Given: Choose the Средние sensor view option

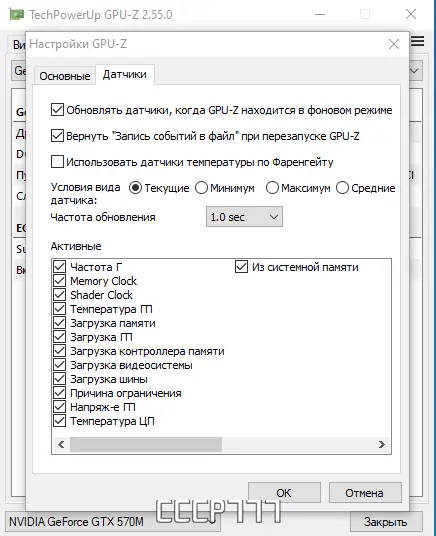Looking at the screenshot, I should pos(342,188).
